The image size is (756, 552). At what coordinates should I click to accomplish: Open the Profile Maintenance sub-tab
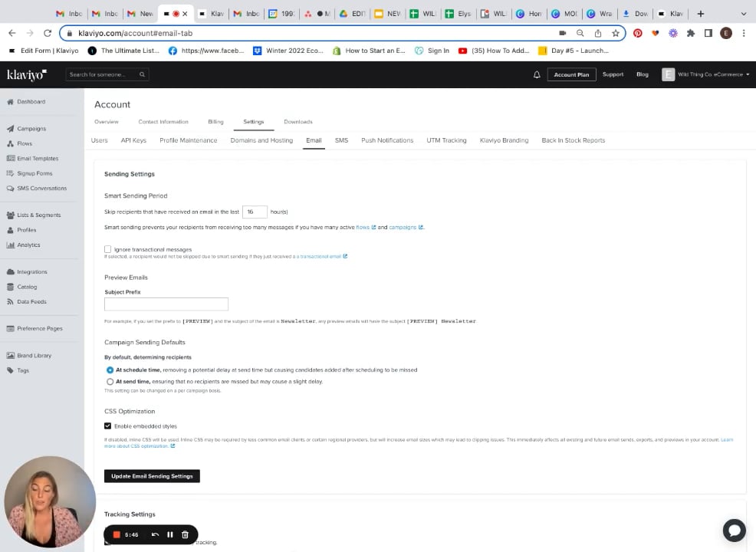tap(189, 140)
